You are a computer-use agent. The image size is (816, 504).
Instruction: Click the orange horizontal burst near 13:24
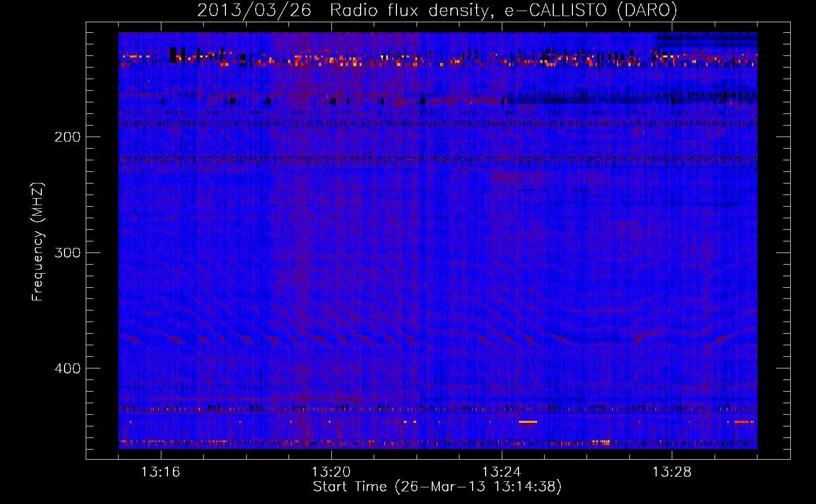coord(528,422)
